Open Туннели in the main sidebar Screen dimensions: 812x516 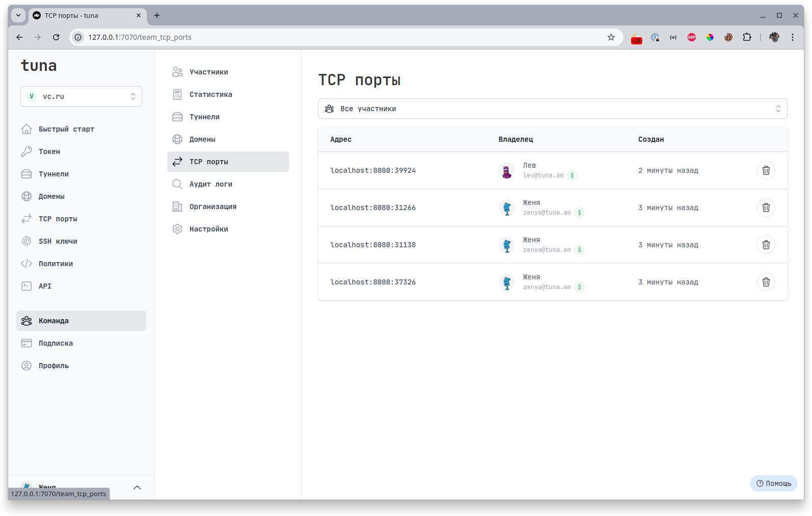[x=81, y=174]
